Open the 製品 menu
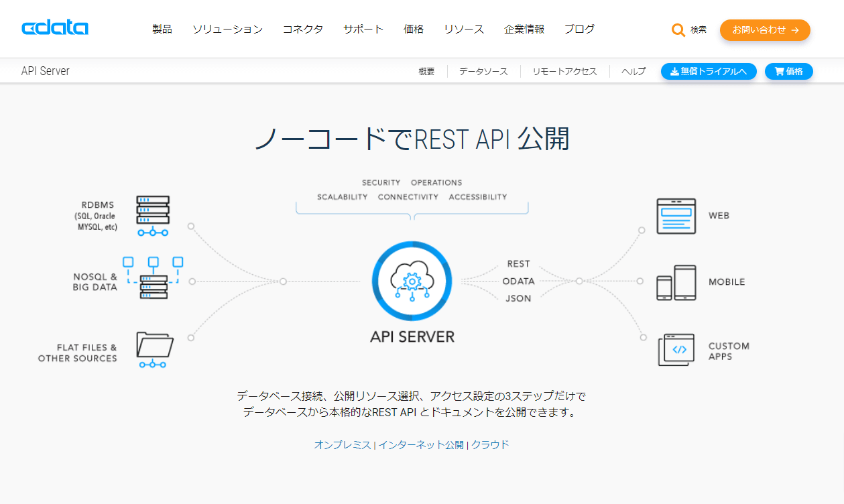844x504 pixels. coord(162,29)
